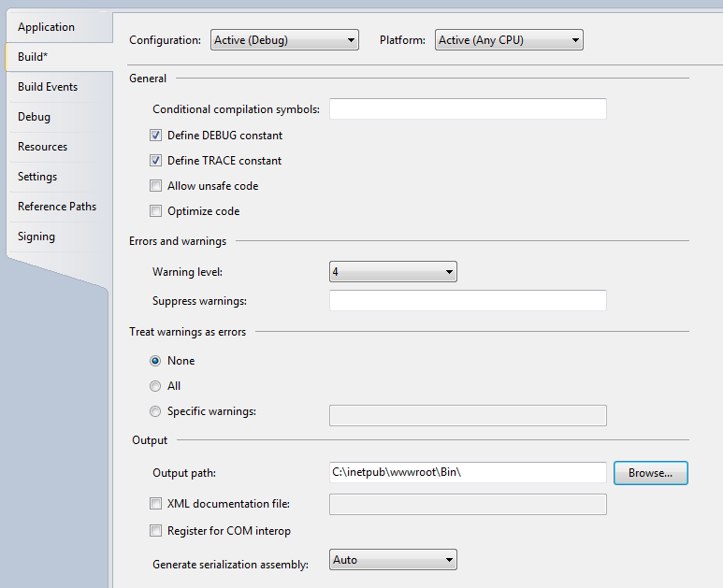Image resolution: width=723 pixels, height=588 pixels.
Task: Uncheck Define DEBUG constant
Action: coord(156,136)
